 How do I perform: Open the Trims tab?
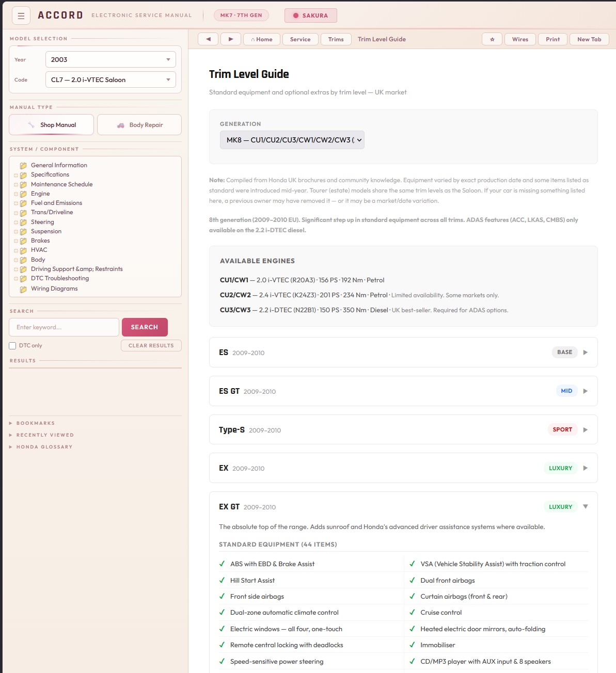click(x=336, y=39)
